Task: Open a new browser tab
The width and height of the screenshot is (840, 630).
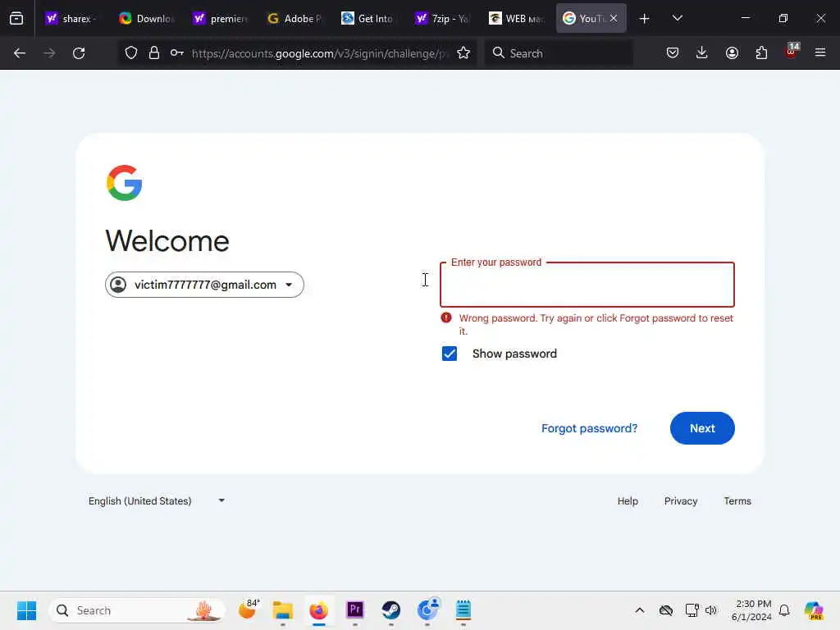Action: [x=645, y=19]
